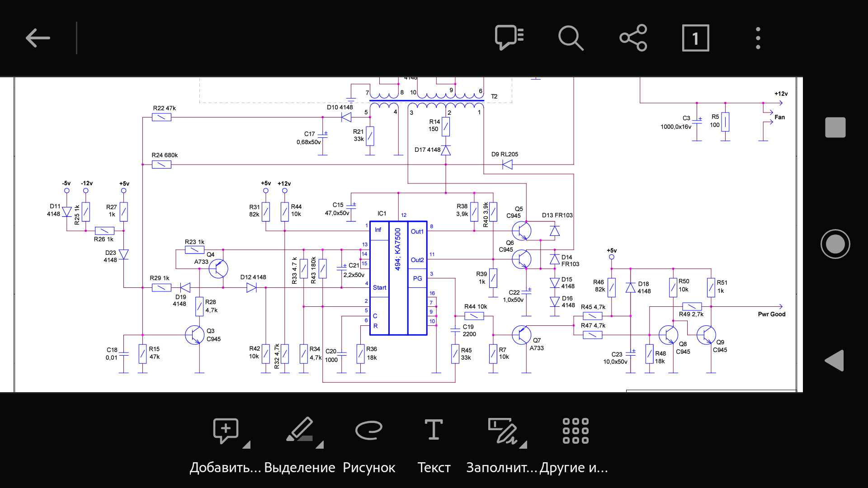The image size is (868, 488).
Task: Expand add comment tool options triangle
Action: [247, 445]
